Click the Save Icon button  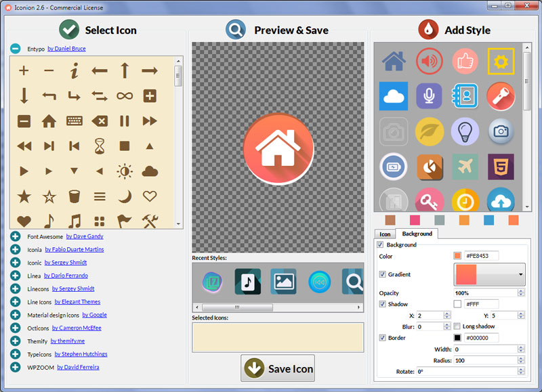[277, 369]
